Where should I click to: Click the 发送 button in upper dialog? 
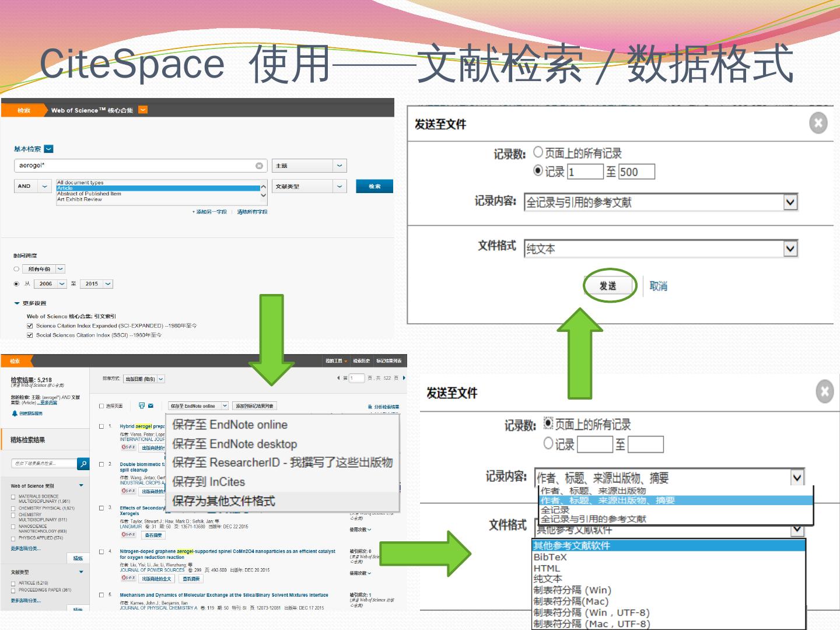pyautogui.click(x=608, y=286)
